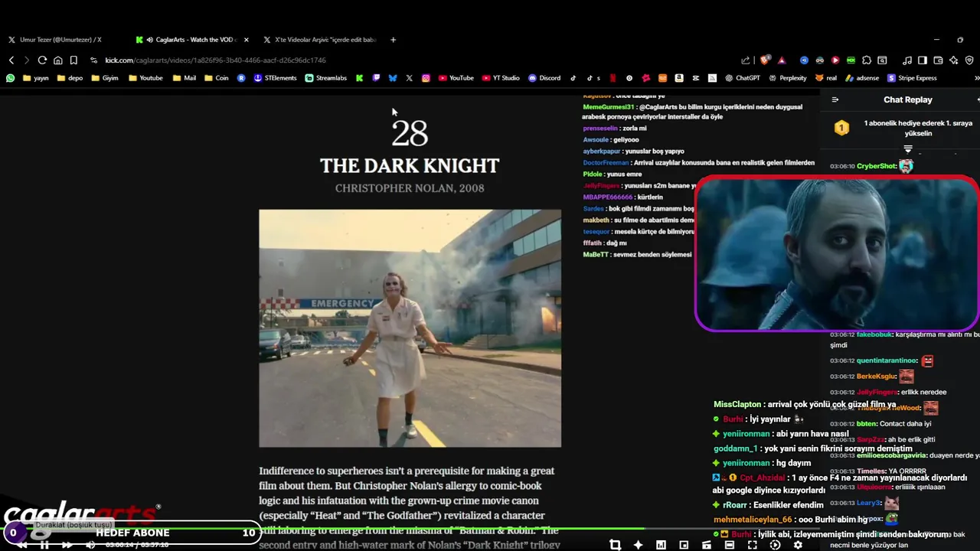Click the kick.com address bar URL
This screenshot has width=980, height=551.
point(215,60)
